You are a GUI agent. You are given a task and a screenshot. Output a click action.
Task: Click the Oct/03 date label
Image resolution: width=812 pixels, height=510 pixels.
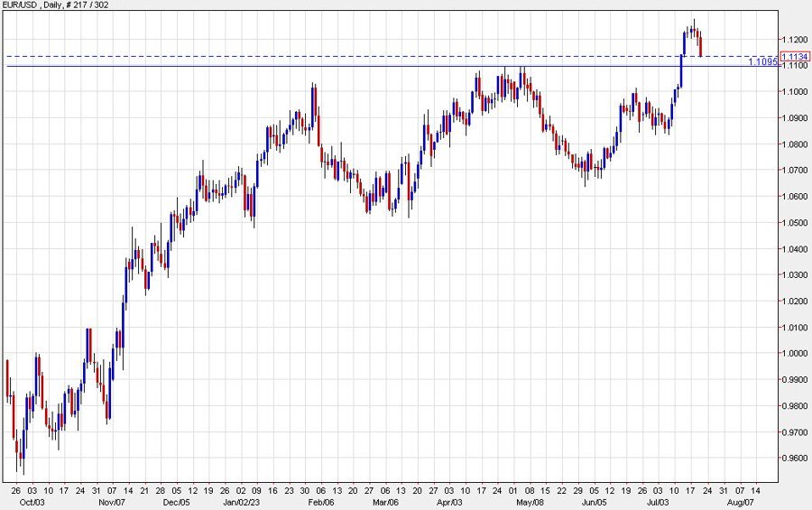coord(20,501)
